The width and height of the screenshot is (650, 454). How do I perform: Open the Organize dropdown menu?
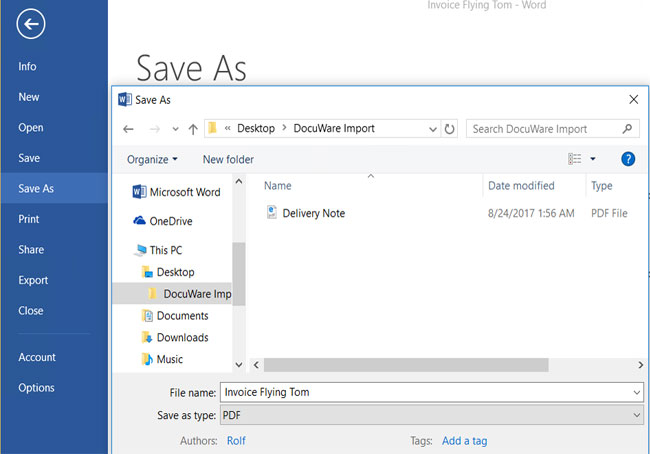[152, 159]
